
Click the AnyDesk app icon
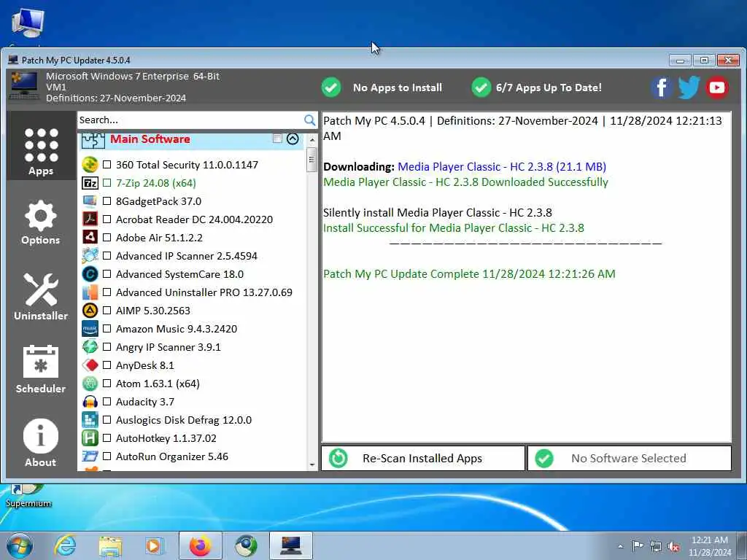click(90, 365)
